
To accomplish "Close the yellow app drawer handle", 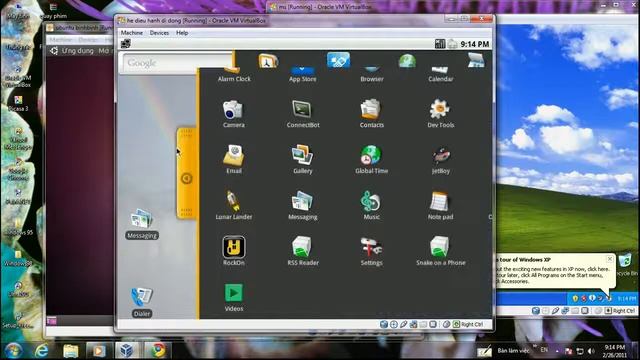I will [187, 173].
